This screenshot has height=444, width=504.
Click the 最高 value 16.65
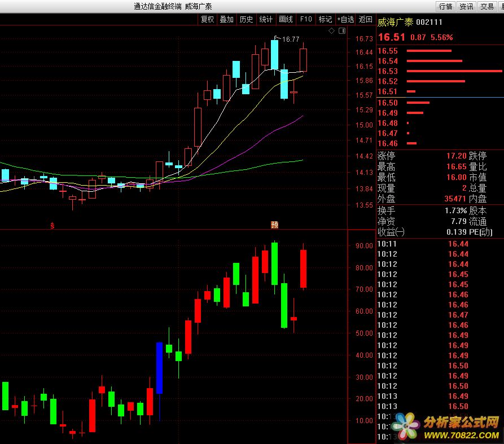click(x=457, y=166)
